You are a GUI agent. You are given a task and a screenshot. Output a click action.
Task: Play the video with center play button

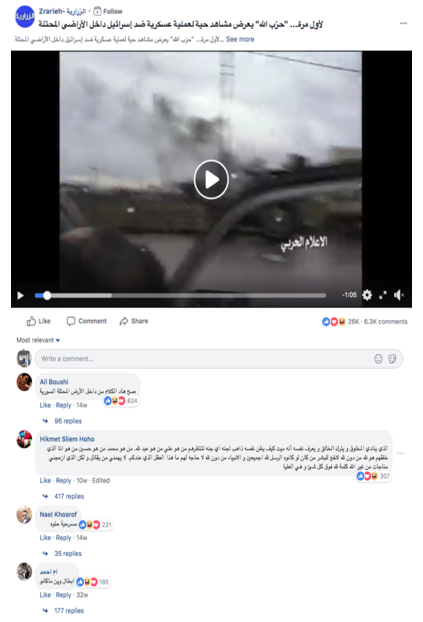(x=211, y=180)
